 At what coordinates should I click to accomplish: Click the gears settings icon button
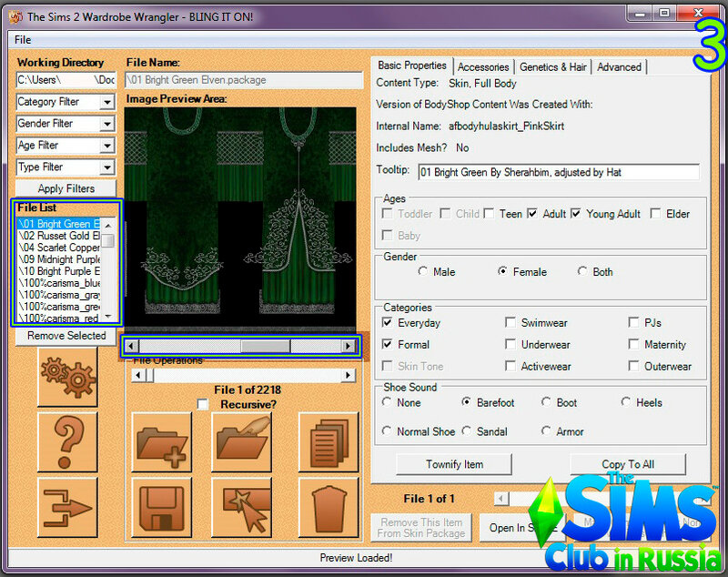67,377
